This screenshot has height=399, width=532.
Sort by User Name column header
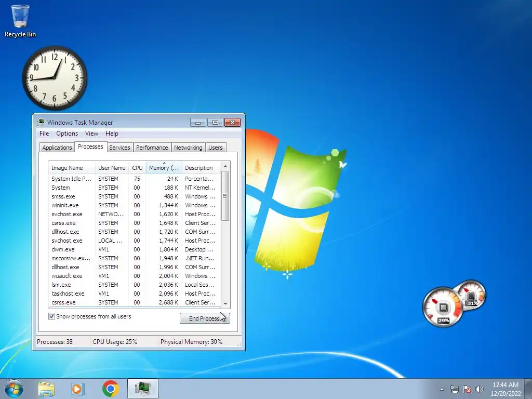112,168
